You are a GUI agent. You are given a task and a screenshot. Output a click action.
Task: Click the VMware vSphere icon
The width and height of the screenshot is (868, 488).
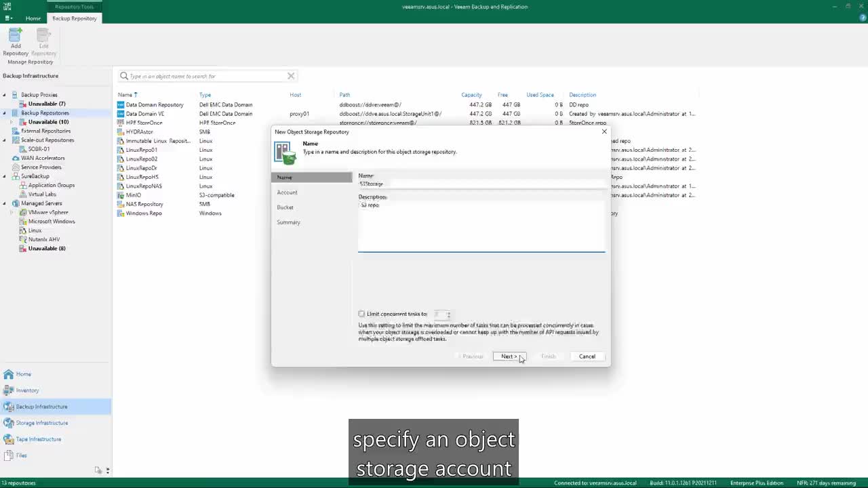(22, 212)
